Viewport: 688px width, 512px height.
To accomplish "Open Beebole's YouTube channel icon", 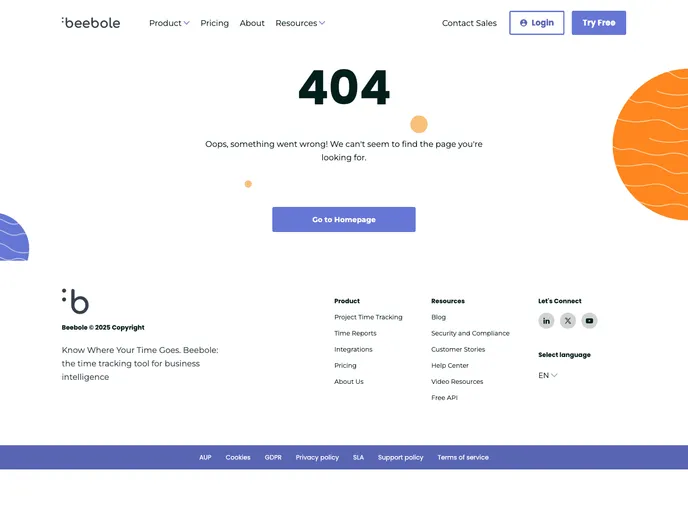I will click(x=589, y=321).
